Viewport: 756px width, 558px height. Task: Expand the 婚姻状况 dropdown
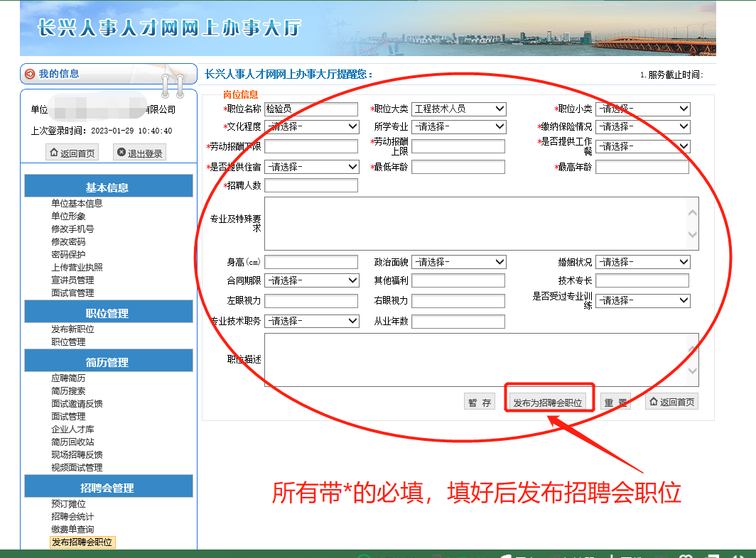pyautogui.click(x=642, y=262)
